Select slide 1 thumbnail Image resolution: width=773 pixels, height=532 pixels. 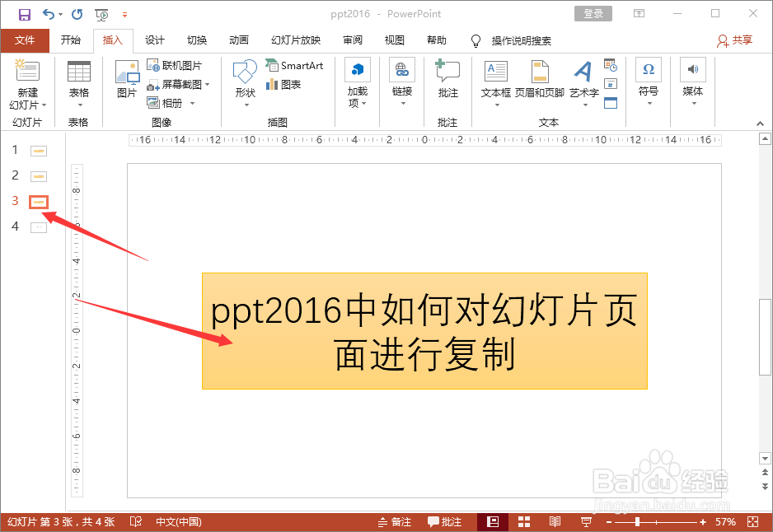click(x=39, y=151)
